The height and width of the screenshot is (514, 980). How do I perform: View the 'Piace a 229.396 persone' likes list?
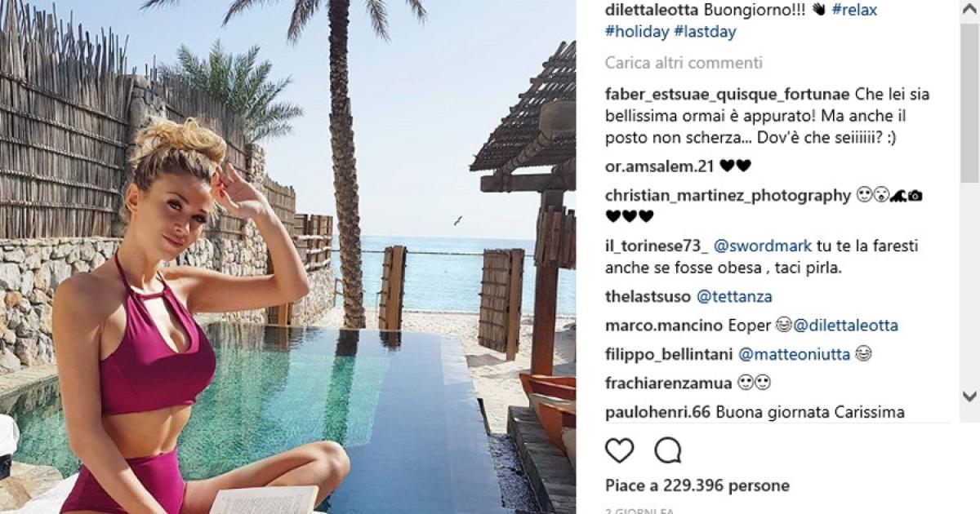pos(697,485)
